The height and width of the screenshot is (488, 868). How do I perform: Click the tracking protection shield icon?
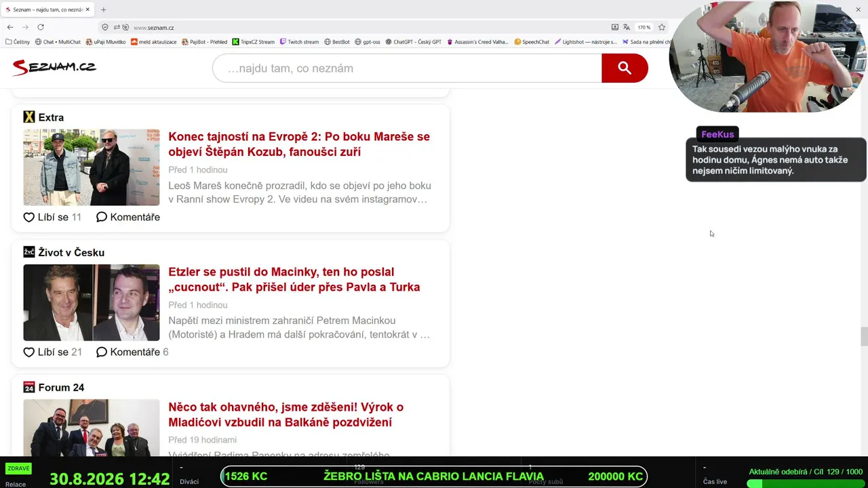[x=104, y=27]
